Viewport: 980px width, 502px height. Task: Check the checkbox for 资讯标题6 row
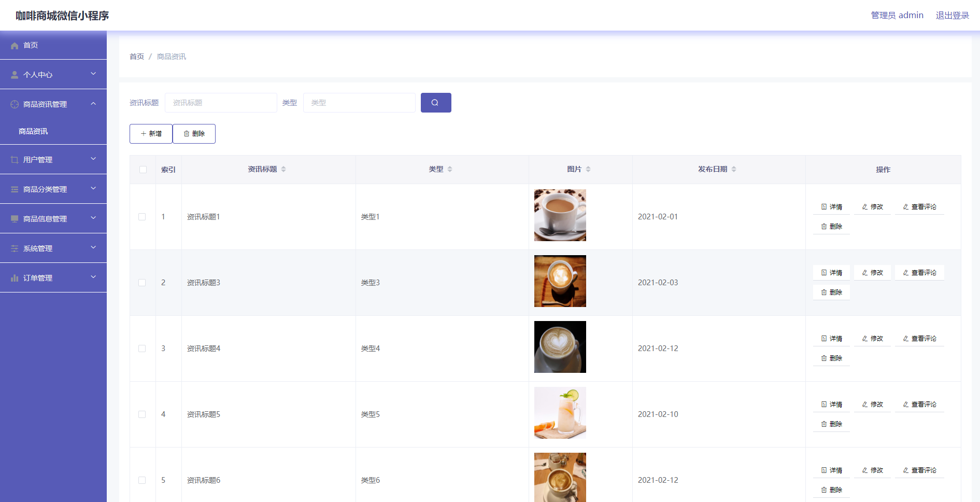(x=142, y=480)
